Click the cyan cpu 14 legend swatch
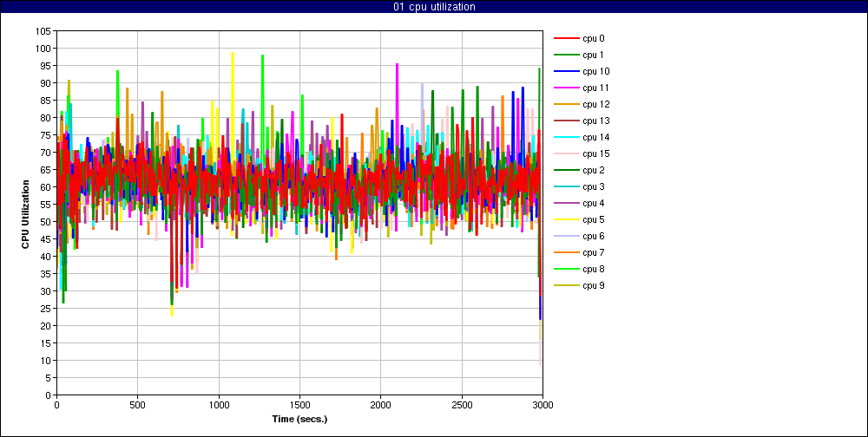 pyautogui.click(x=566, y=137)
